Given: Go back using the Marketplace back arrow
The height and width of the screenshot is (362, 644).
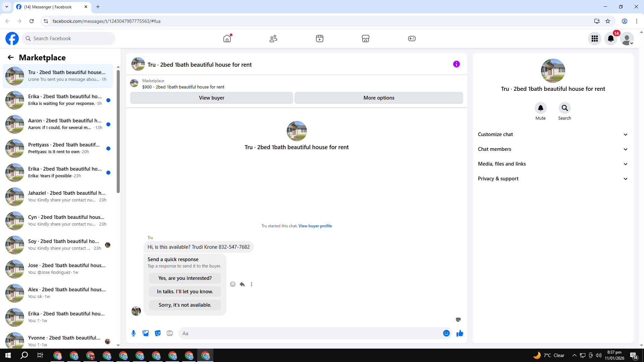Looking at the screenshot, I should point(11,57).
